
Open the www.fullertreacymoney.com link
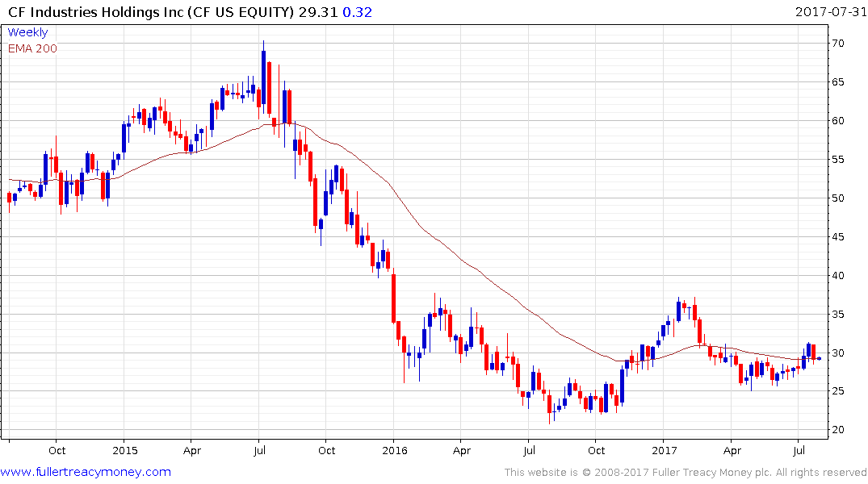[x=86, y=472]
